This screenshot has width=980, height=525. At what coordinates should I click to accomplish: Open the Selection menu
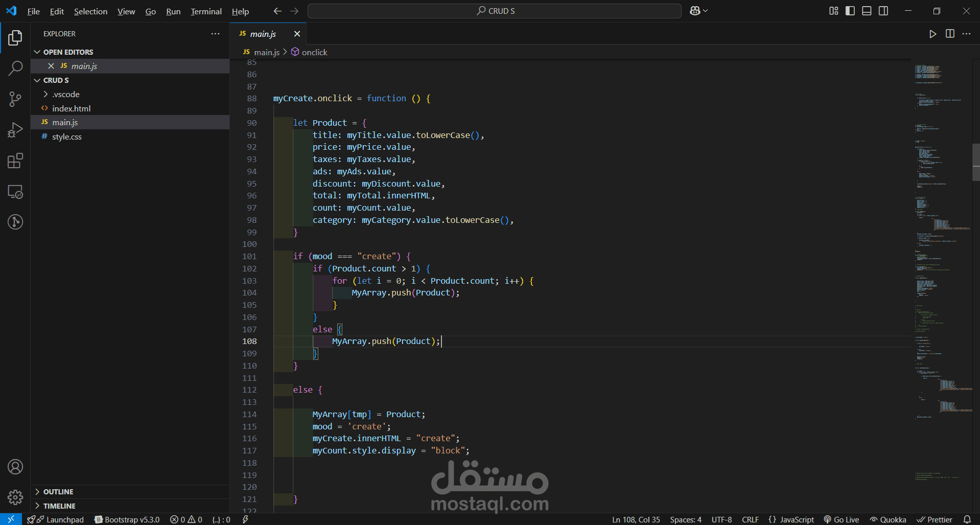(x=90, y=11)
